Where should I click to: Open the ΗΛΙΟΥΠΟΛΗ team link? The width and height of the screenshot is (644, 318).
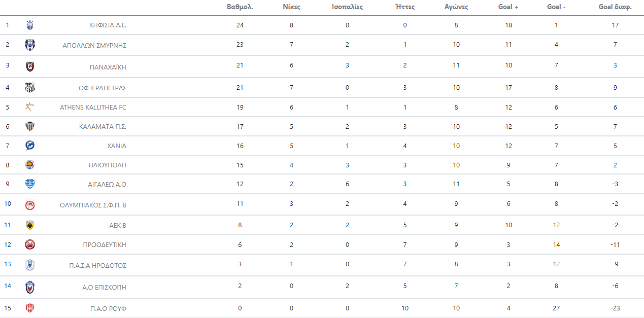click(x=107, y=165)
